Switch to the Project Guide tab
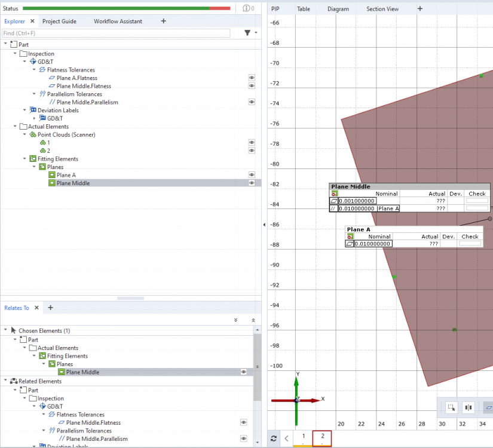493x448 pixels. tap(59, 22)
